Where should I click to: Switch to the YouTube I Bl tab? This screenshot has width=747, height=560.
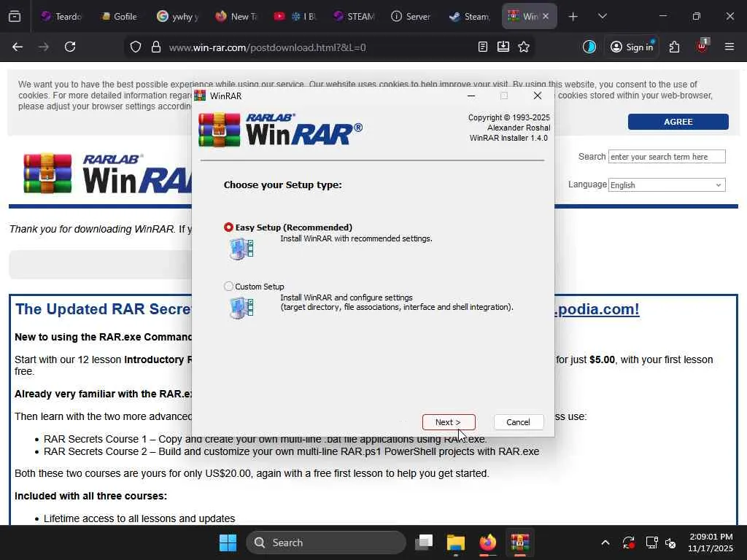tap(295, 17)
